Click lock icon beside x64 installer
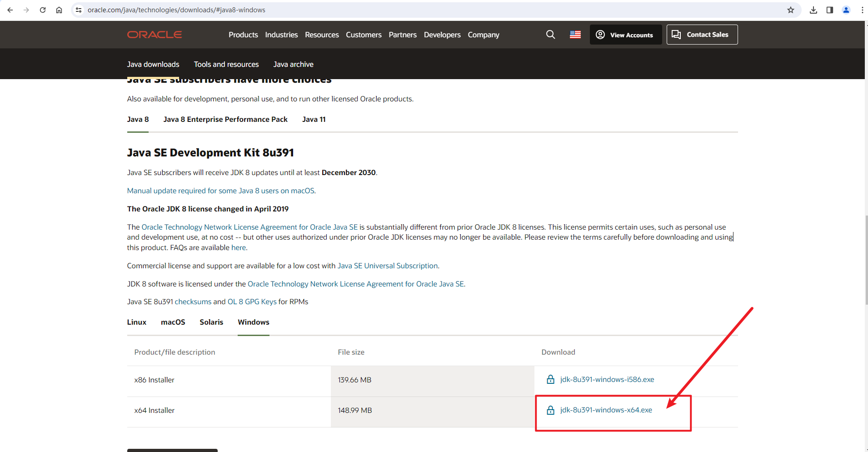This screenshot has width=868, height=452. [550, 410]
